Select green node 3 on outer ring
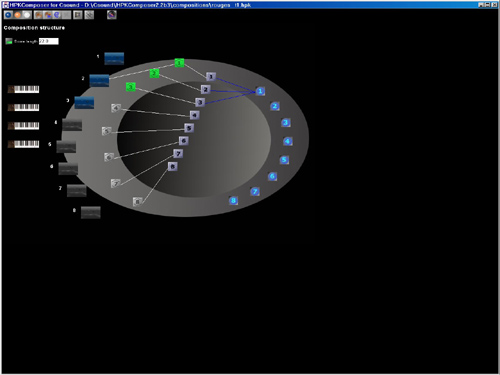This screenshot has width=500, height=375. click(x=131, y=87)
